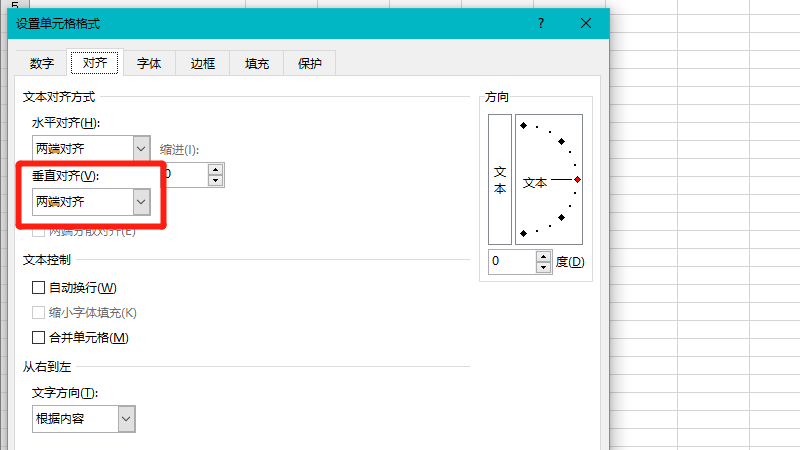Check the 合并单元格 checkbox
This screenshot has height=450, width=800.
point(38,337)
